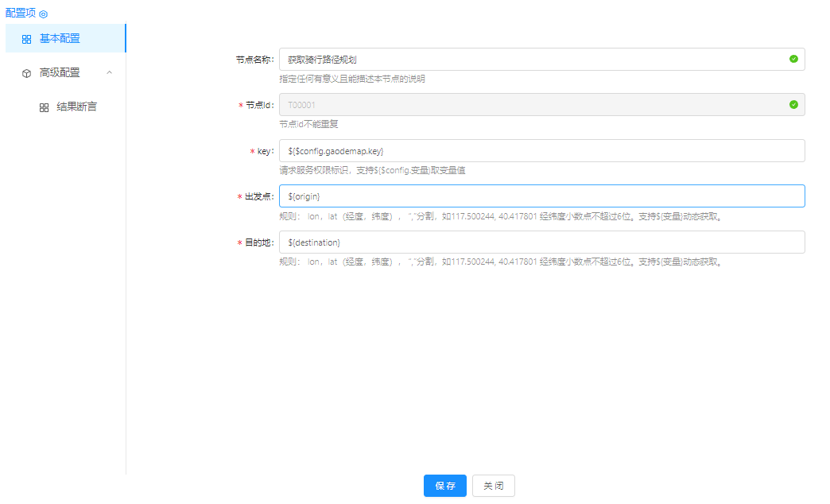Click the 出发点 field label
830x504 pixels.
258,196
